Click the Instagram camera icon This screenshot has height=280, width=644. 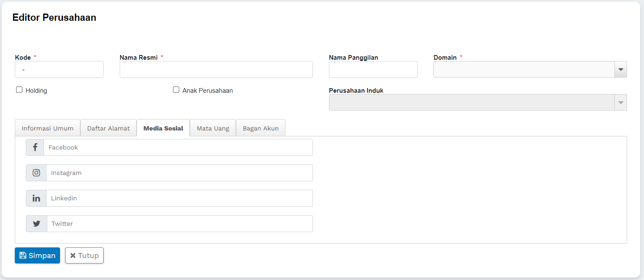tap(36, 173)
